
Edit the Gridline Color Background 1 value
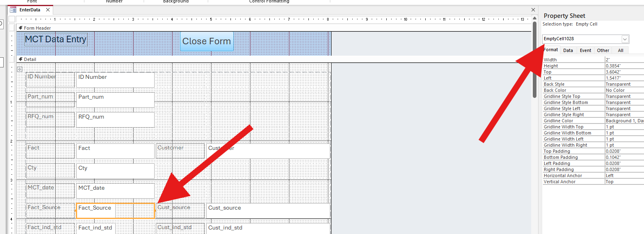[624, 121]
